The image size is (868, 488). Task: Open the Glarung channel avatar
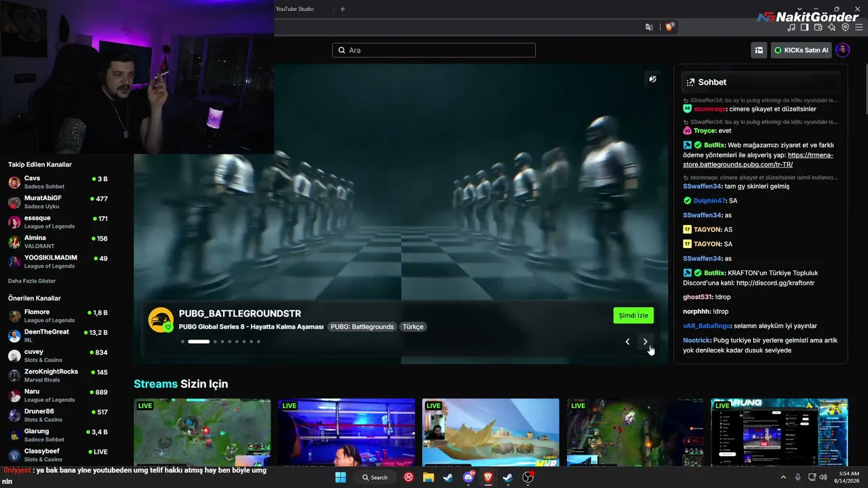point(14,434)
